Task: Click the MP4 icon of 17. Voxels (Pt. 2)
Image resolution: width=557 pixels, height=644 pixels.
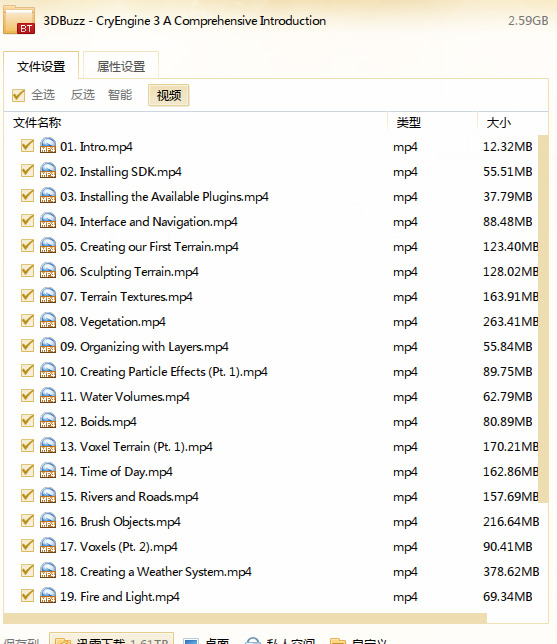Action: tap(48, 546)
